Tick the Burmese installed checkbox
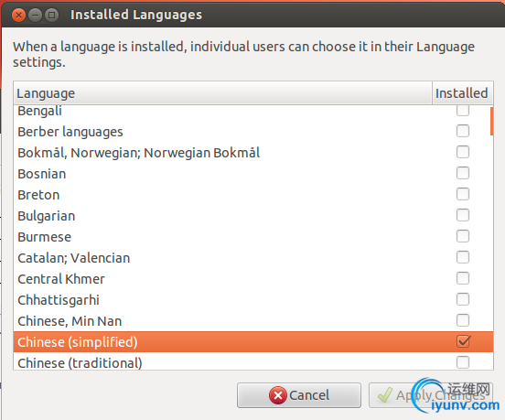Viewport: 505px width, 420px height. [463, 236]
